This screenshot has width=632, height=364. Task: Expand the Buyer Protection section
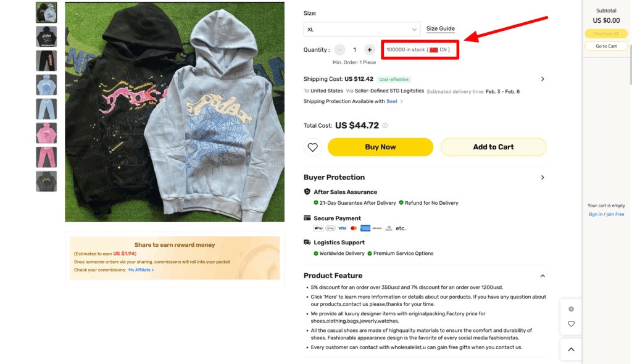542,177
